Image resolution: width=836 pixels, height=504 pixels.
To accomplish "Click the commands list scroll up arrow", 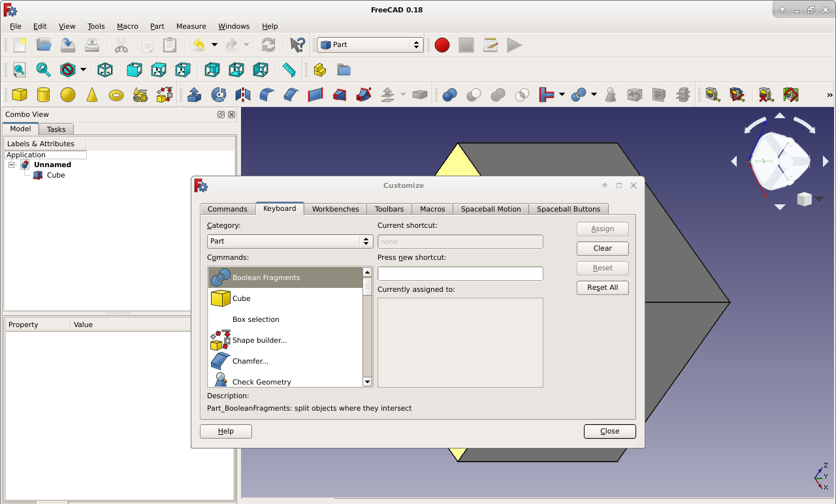I will [367, 272].
